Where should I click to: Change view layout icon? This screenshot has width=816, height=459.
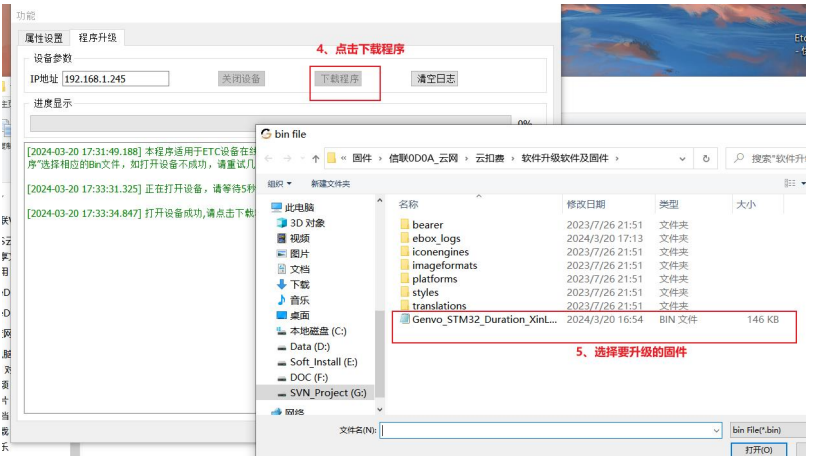point(789,183)
